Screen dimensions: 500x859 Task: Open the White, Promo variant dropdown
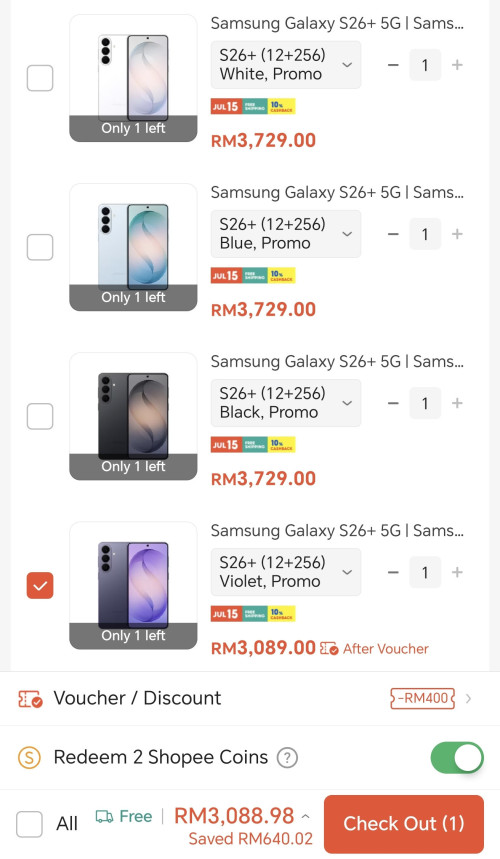(x=286, y=65)
